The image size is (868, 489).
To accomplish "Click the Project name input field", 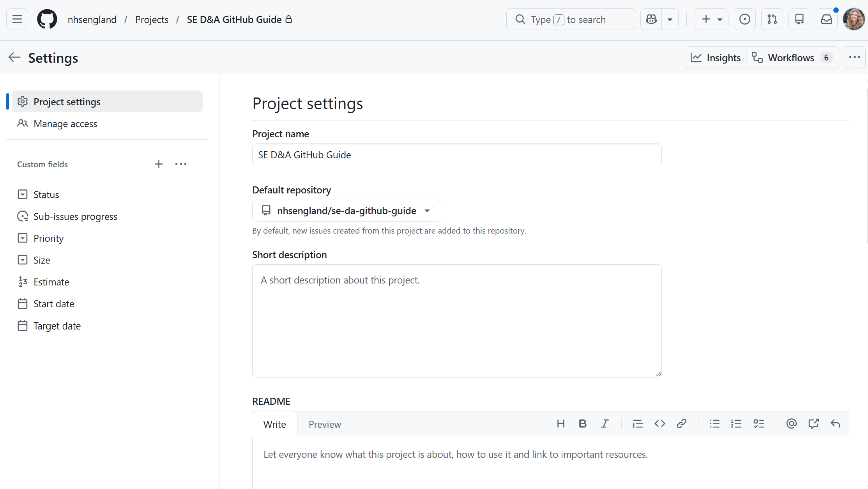I will (x=456, y=155).
